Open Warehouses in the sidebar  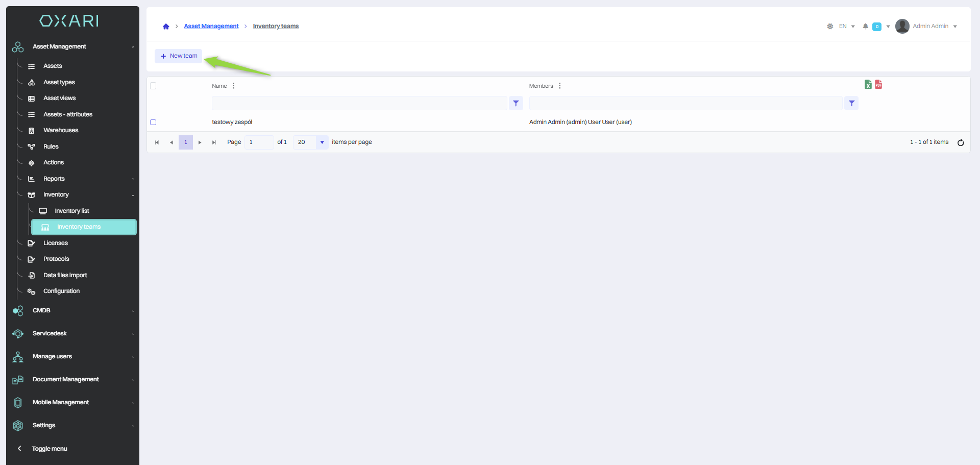click(61, 130)
